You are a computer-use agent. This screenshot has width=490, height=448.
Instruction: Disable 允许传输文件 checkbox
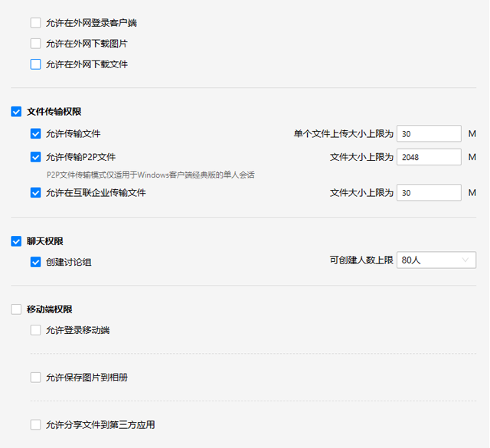[x=36, y=134]
